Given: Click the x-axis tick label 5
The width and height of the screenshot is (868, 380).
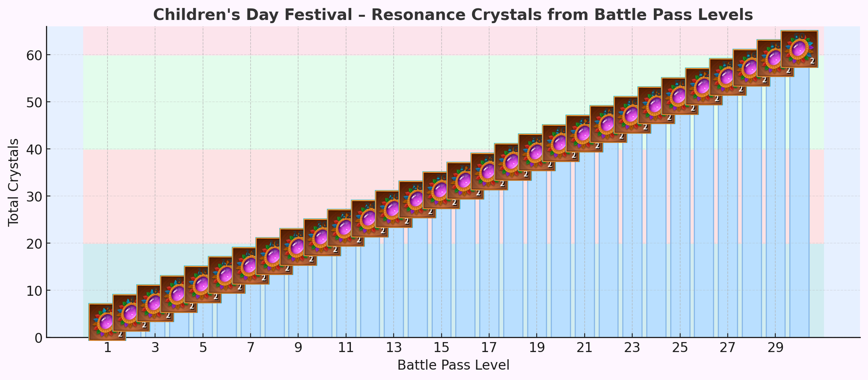Looking at the screenshot, I should (x=203, y=348).
